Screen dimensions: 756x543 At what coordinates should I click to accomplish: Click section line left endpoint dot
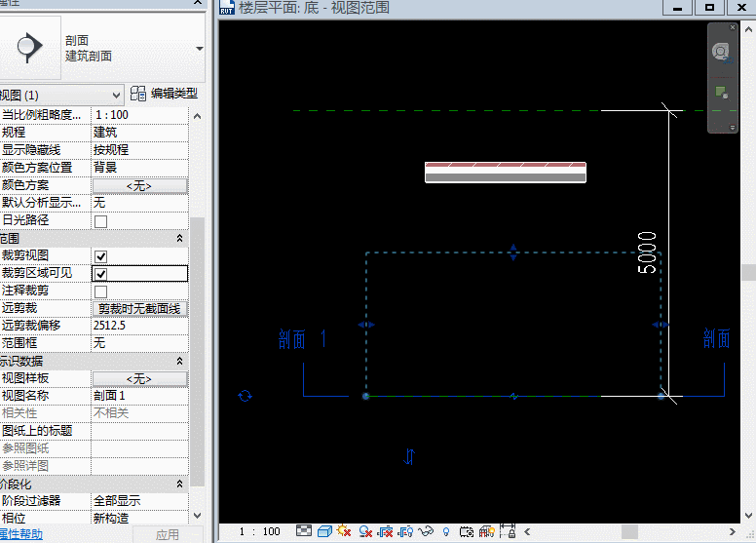(365, 396)
